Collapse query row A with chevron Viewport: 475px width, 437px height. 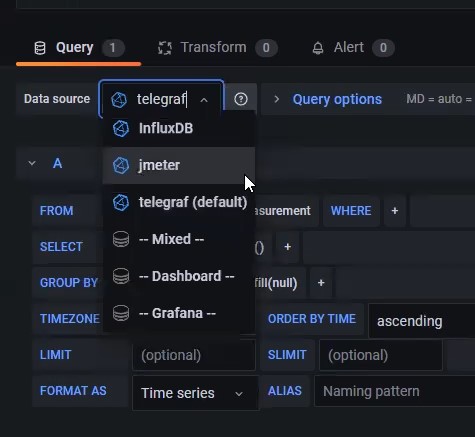(x=32, y=163)
